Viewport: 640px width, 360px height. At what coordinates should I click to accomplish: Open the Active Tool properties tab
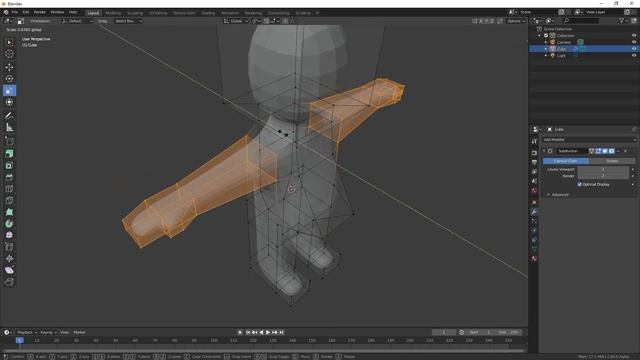[x=534, y=141]
